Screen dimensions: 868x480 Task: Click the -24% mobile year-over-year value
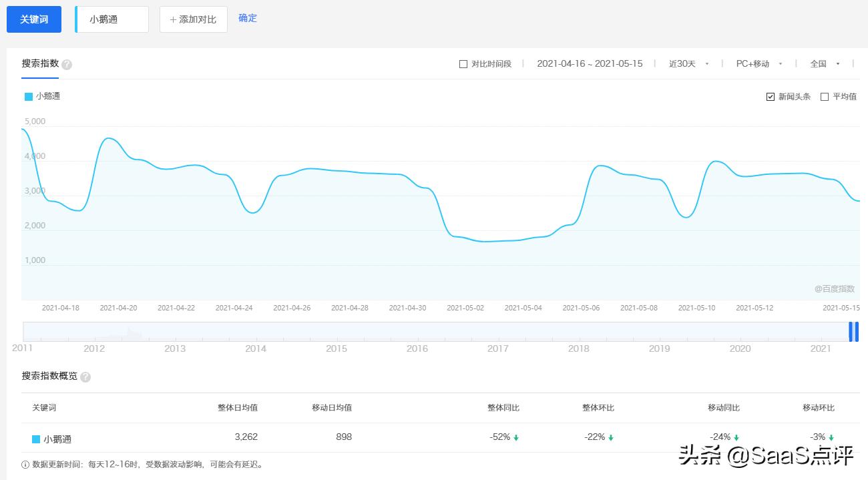pyautogui.click(x=720, y=437)
